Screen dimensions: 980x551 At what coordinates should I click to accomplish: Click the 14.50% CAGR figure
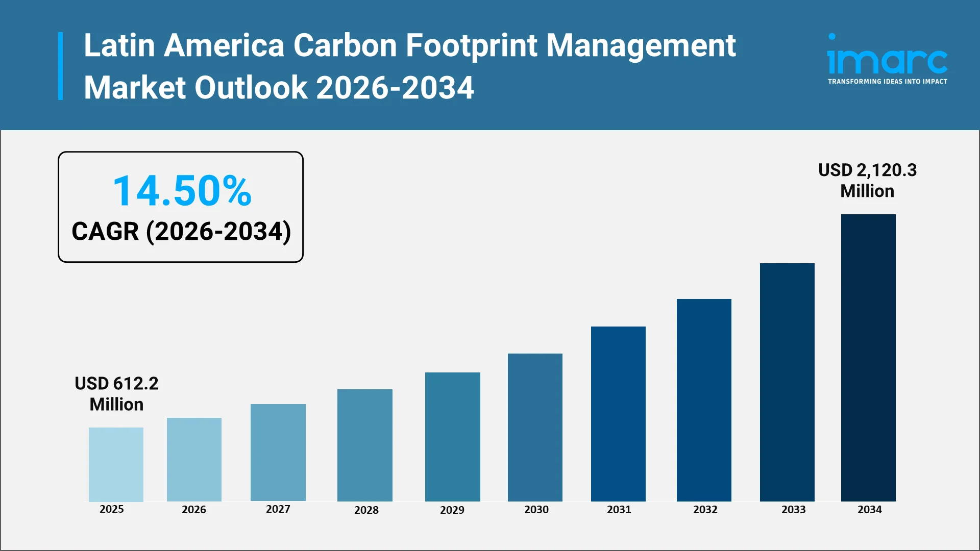tap(182, 191)
